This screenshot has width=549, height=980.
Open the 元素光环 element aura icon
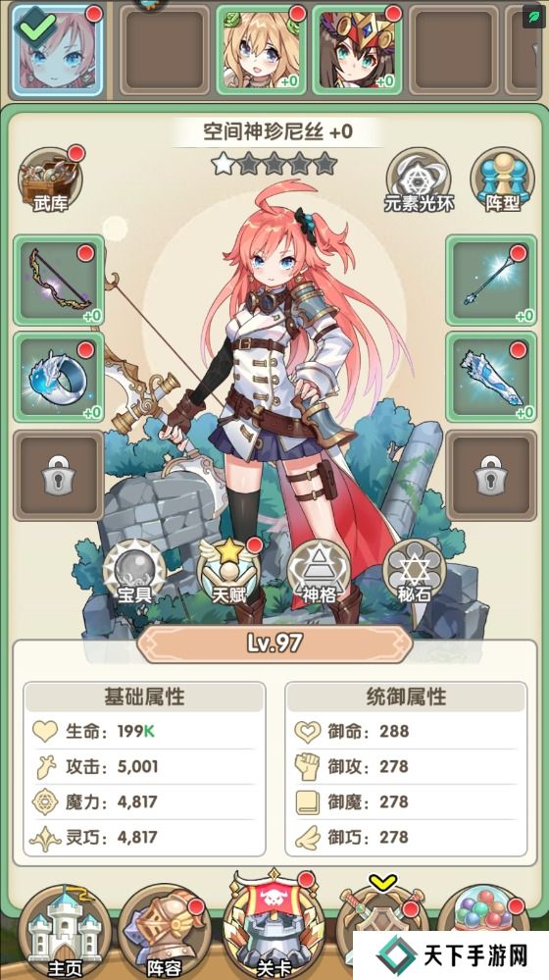click(419, 180)
